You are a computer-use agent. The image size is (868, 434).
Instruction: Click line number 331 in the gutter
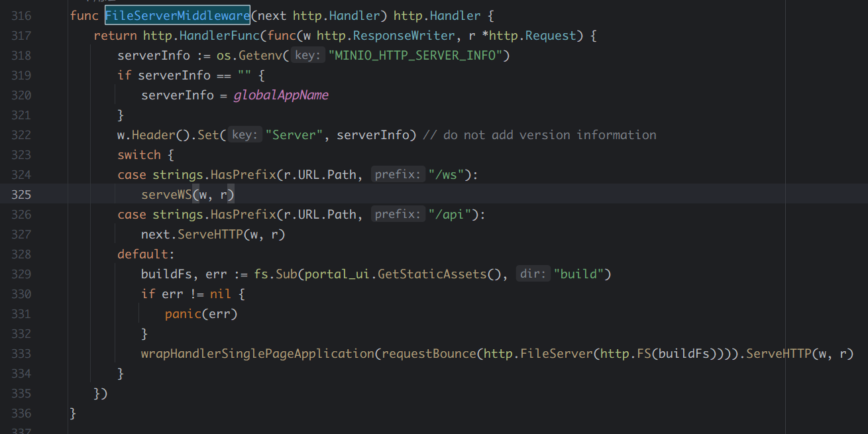[21, 313]
